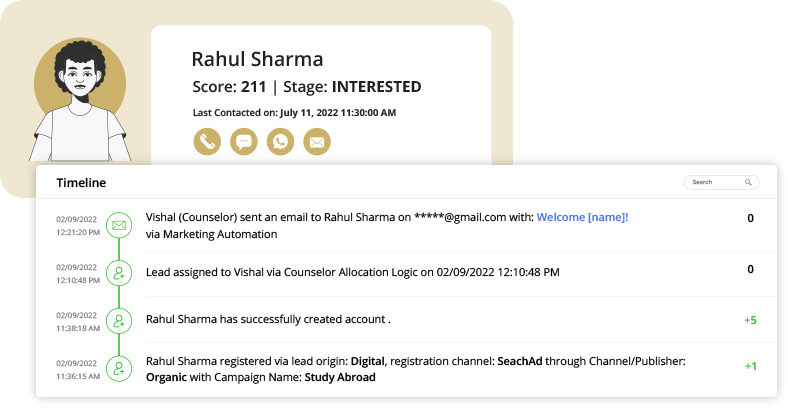Click the +1 score for registration entry

(x=750, y=367)
